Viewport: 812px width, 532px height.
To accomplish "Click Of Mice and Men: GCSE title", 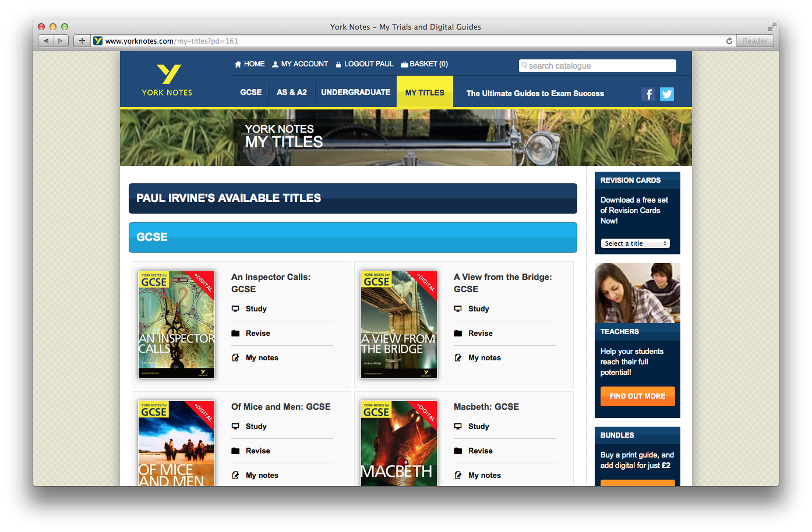I will (x=281, y=407).
